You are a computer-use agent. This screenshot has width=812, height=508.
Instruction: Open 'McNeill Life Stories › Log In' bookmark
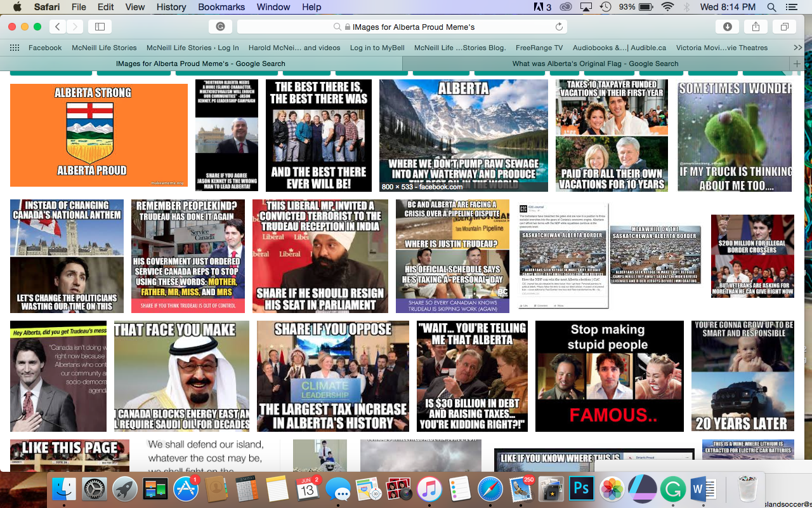[x=193, y=48]
